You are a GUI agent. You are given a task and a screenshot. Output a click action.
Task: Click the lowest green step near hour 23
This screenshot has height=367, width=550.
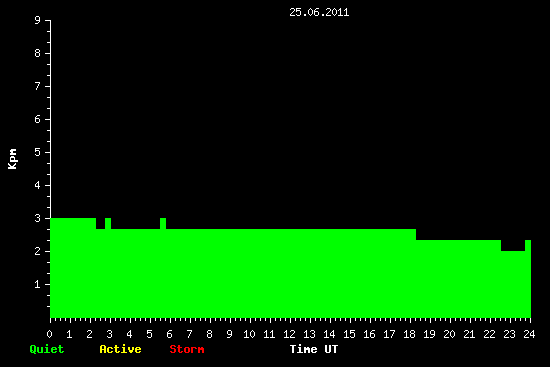[513, 284]
